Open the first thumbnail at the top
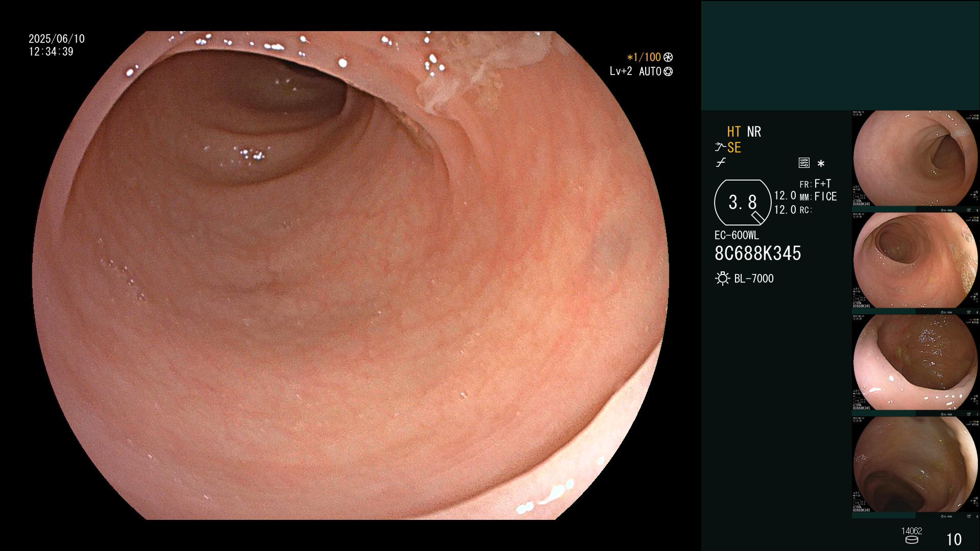This screenshot has width=980, height=551. click(x=916, y=159)
